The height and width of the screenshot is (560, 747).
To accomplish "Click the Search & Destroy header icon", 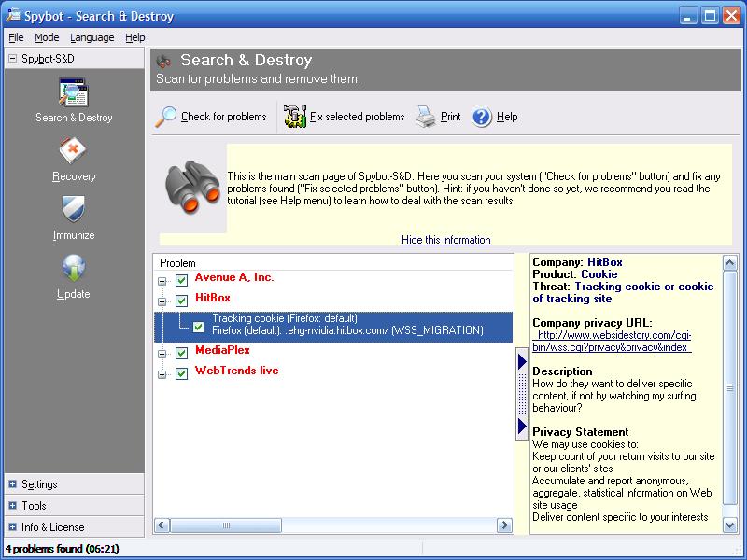I will (x=164, y=61).
